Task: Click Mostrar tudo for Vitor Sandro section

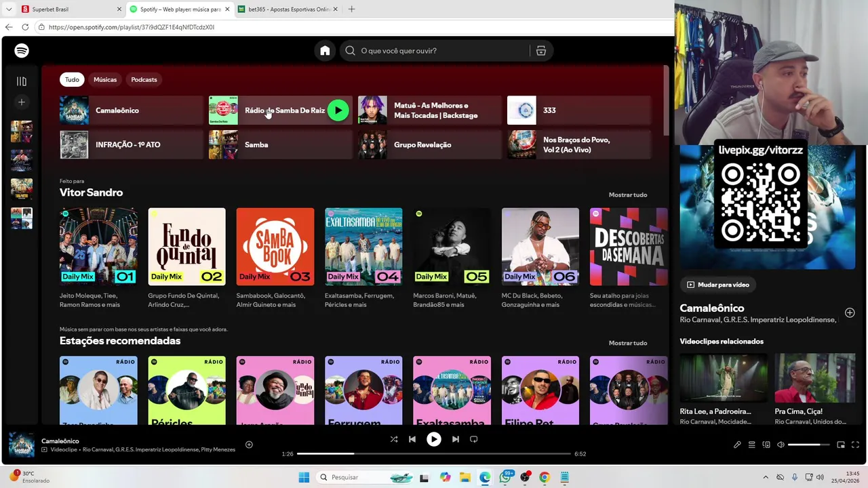Action: (x=628, y=195)
